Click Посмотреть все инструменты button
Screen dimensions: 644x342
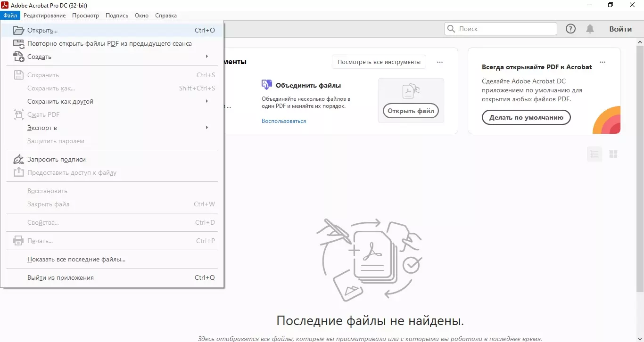[379, 62]
